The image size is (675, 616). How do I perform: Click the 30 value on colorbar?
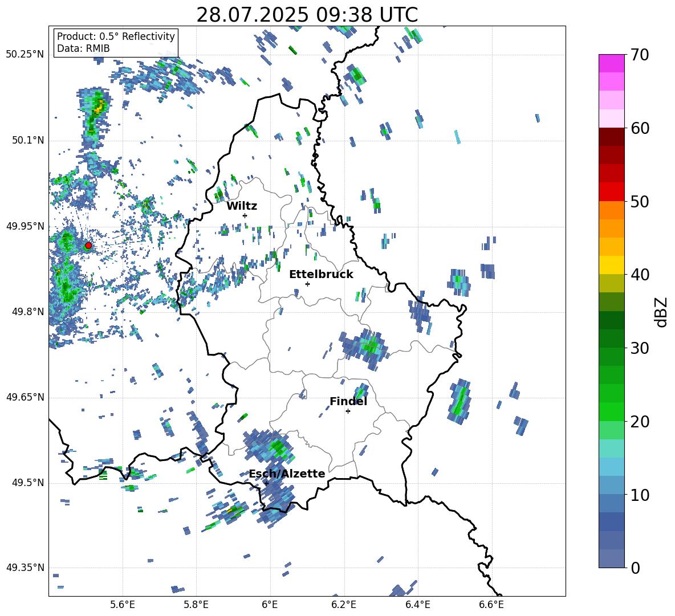pyautogui.click(x=640, y=348)
